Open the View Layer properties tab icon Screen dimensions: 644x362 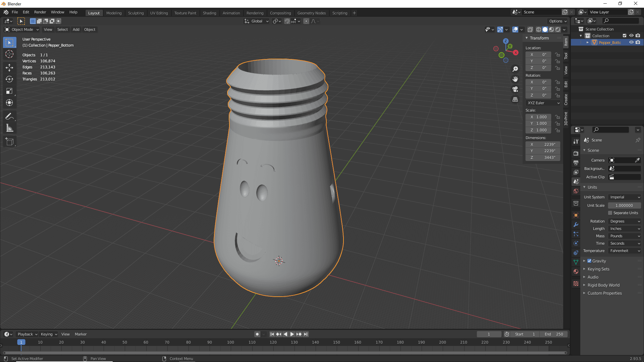[x=576, y=172]
